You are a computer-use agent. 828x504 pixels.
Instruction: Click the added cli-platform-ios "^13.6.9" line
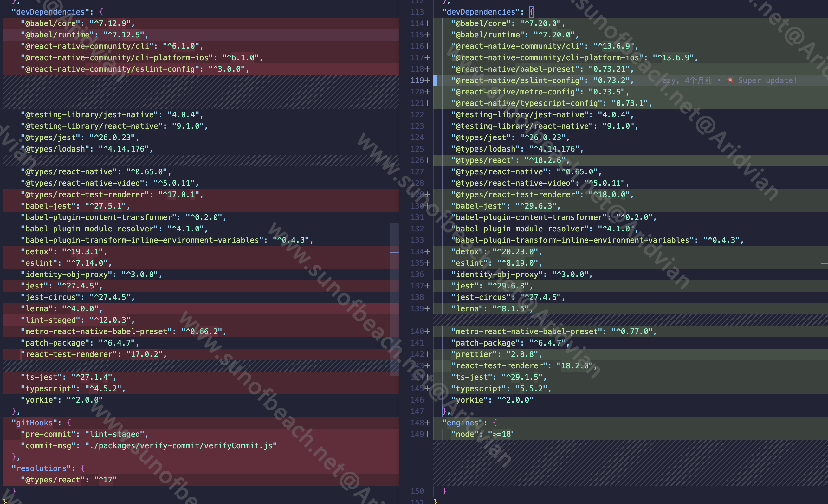[631, 57]
